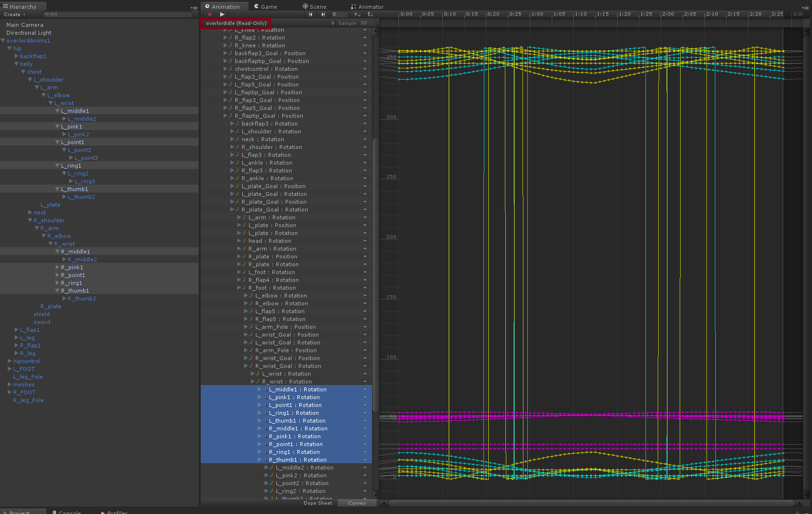This screenshot has height=514, width=812.
Task: Click the Add Keyframe icon
Action: (x=357, y=14)
